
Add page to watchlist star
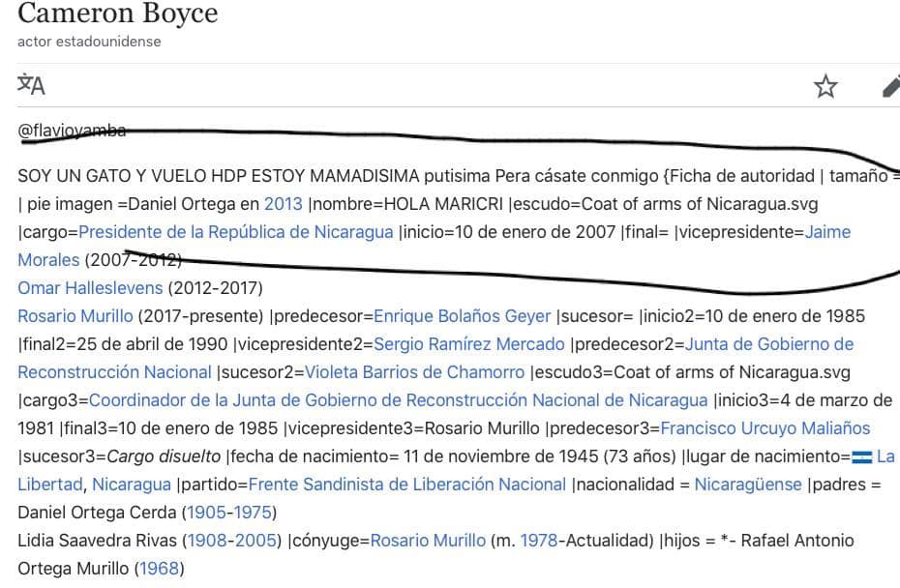[825, 86]
